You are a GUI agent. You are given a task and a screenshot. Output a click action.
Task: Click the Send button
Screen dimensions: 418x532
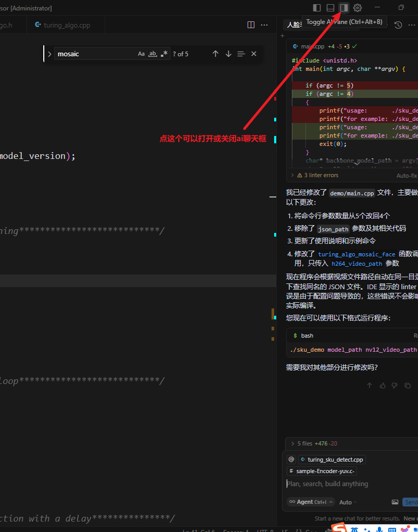[411, 502]
